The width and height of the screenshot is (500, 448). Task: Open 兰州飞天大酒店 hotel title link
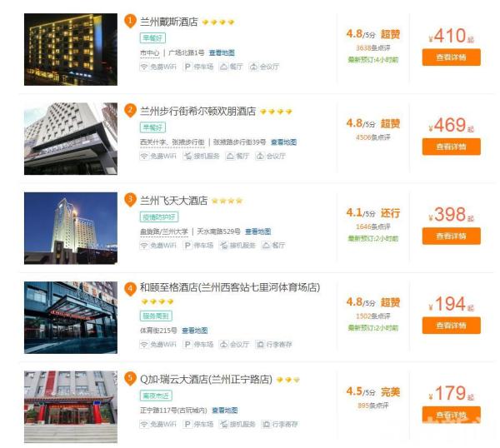(173, 201)
